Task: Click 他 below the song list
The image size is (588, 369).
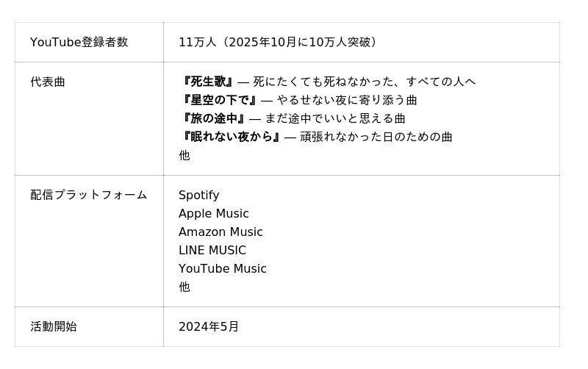Action: 184,155
